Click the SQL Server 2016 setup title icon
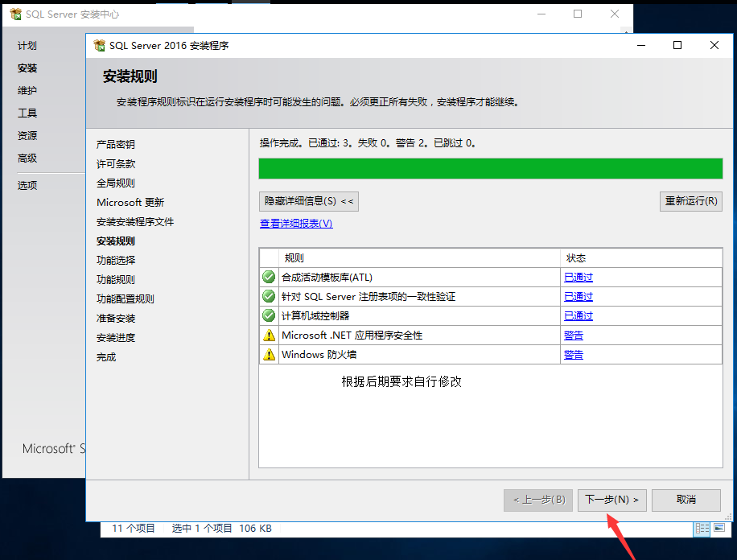Viewport: 737px width, 560px height. click(x=100, y=46)
